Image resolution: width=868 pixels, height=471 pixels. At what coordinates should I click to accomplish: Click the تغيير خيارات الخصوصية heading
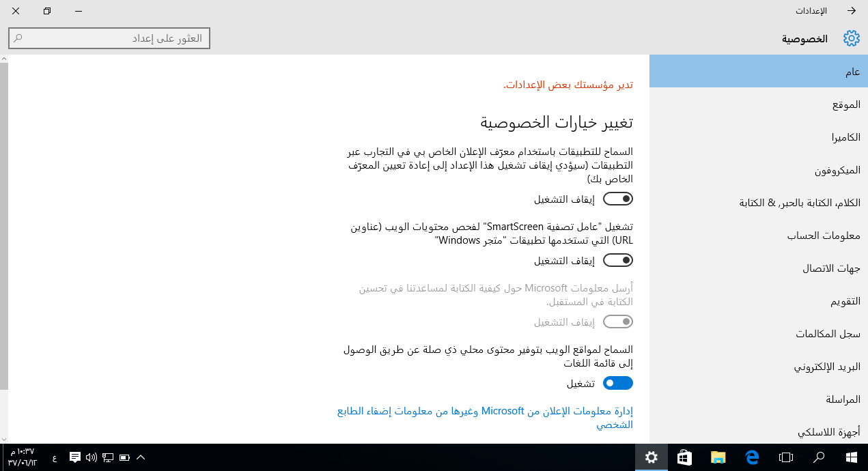(x=557, y=123)
